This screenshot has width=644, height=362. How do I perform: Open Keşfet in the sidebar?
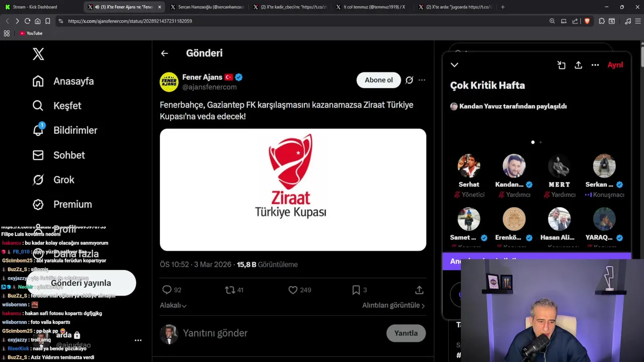[57, 106]
